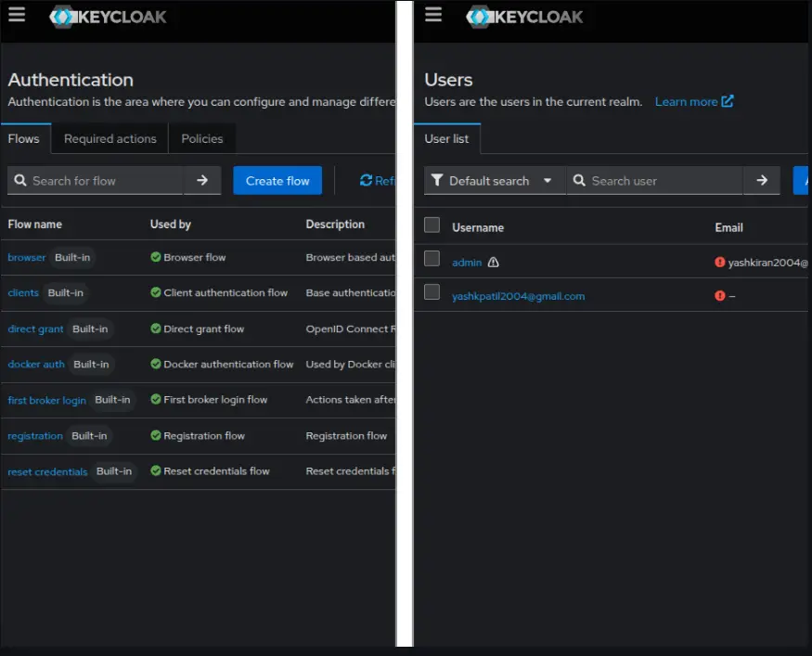Tick the select-all checkbox in the user table header
Viewport: 812px width, 656px height.
tap(432, 225)
